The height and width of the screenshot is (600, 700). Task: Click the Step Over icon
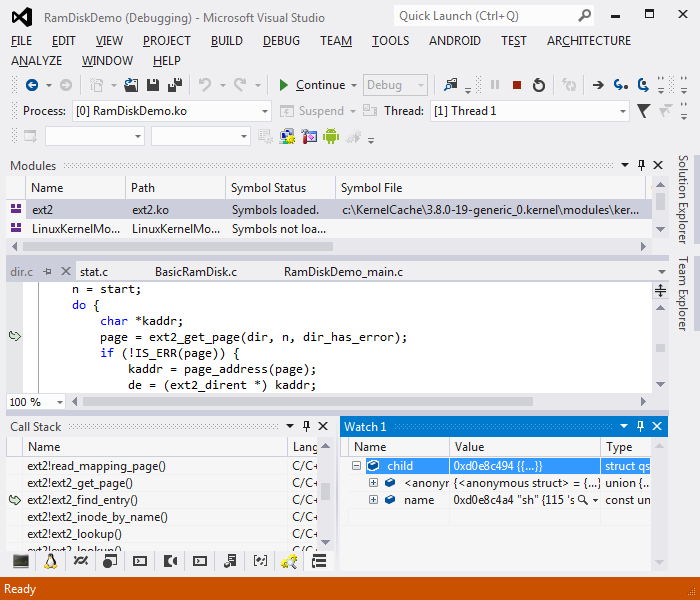tap(643, 85)
